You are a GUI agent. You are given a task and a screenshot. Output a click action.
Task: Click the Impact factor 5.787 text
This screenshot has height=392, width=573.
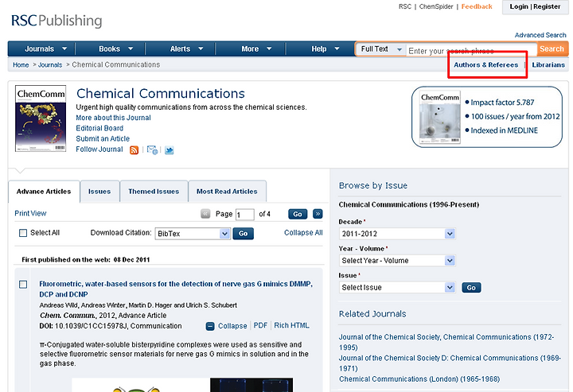[x=502, y=103]
